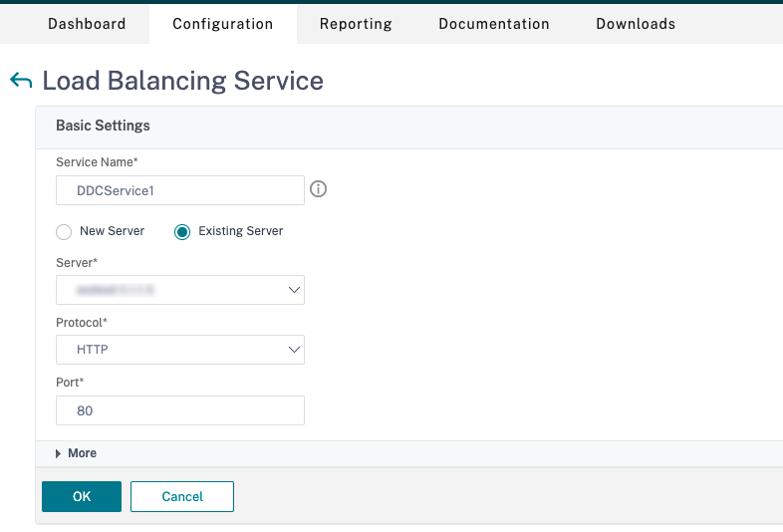Select the New Server radio button
Screen dimensions: 783x532
click(x=64, y=231)
